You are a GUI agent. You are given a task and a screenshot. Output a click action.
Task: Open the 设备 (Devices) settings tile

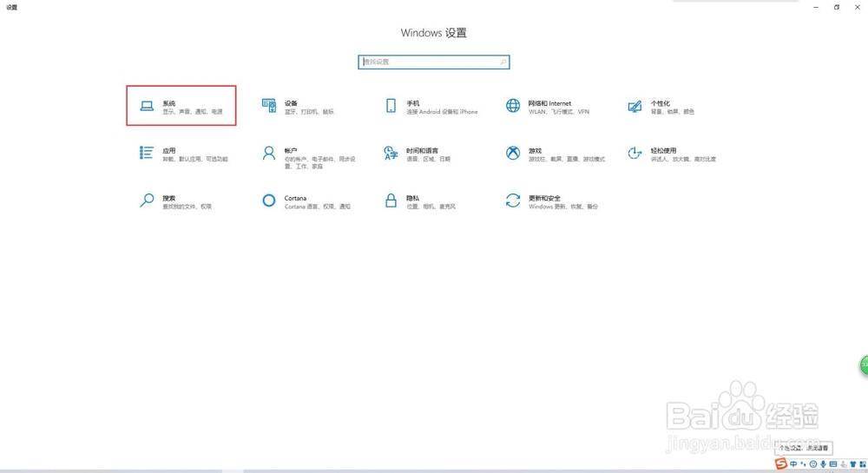298,106
